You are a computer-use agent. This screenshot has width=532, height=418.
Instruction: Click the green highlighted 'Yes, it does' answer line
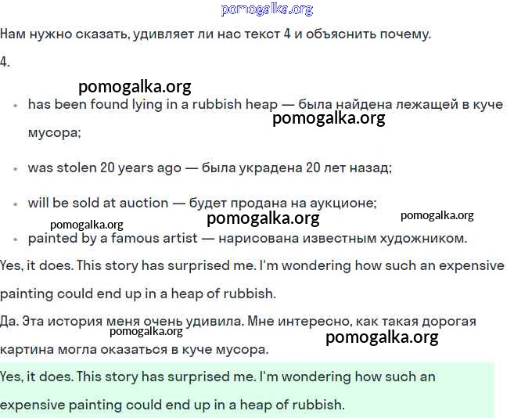click(217, 377)
